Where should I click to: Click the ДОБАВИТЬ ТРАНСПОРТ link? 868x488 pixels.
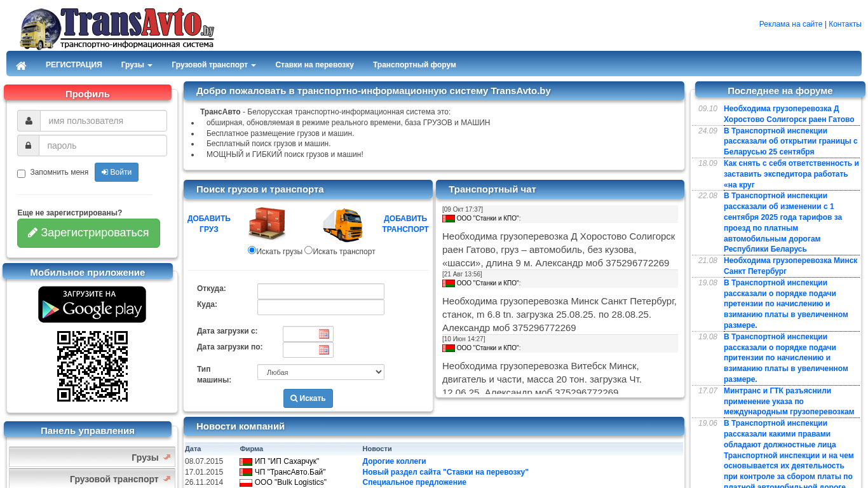(405, 224)
